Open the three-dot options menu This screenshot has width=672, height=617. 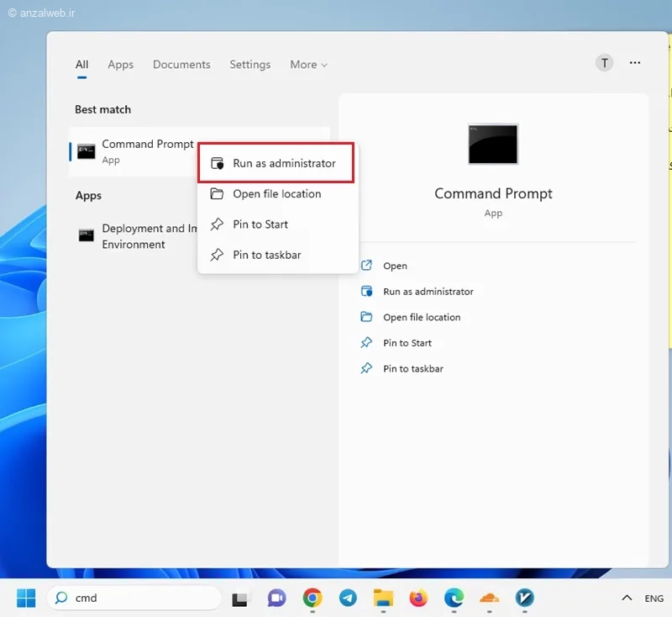[635, 63]
